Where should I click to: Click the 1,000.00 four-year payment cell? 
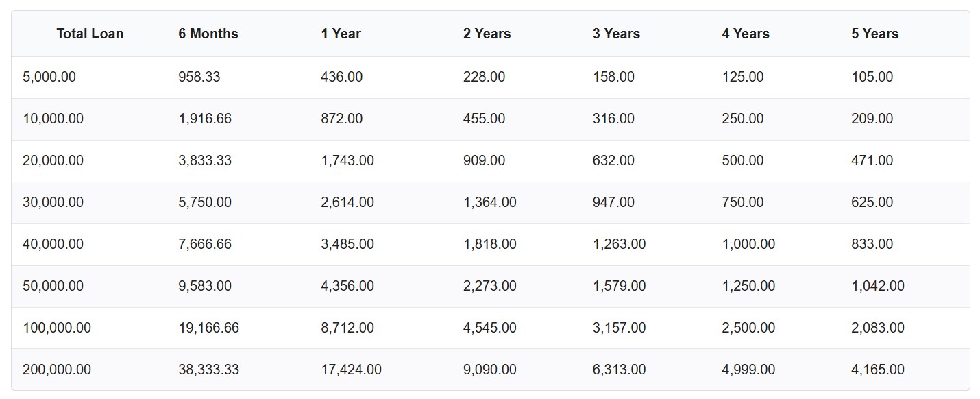pyautogui.click(x=748, y=244)
